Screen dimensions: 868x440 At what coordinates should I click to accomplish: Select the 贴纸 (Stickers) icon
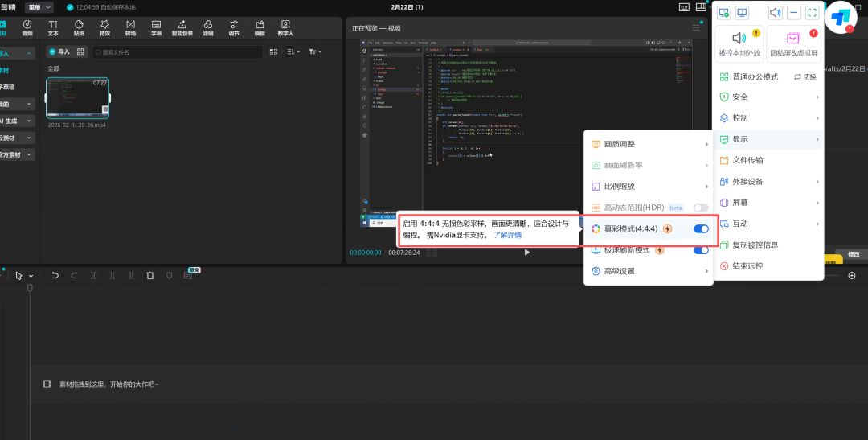click(79, 28)
